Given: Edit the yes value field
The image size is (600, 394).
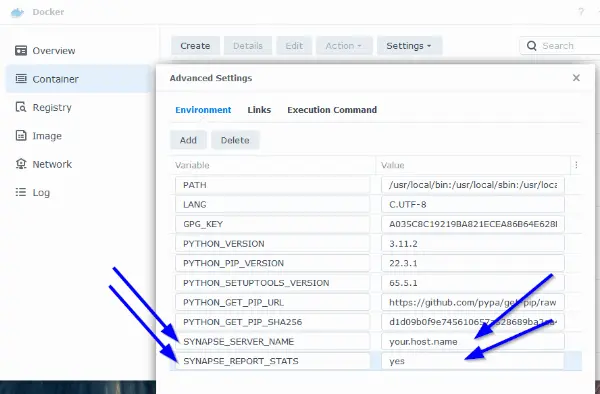Looking at the screenshot, I should [473, 361].
